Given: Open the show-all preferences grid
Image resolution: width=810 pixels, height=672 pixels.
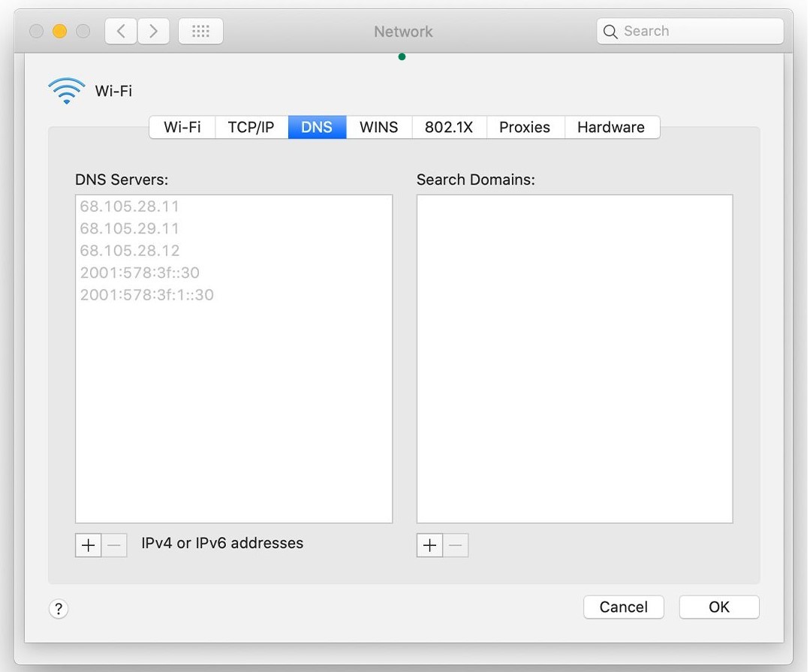Looking at the screenshot, I should (200, 31).
